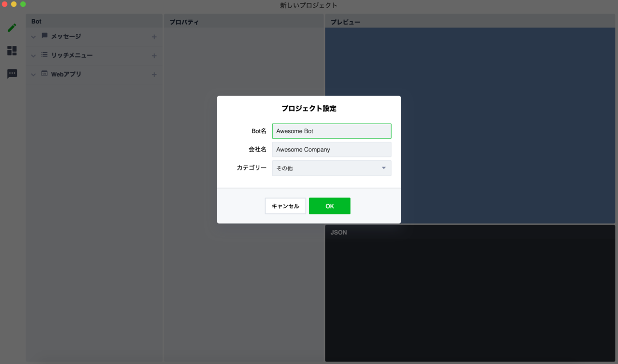
Task: Select the green pencil edit tool
Action: click(12, 28)
